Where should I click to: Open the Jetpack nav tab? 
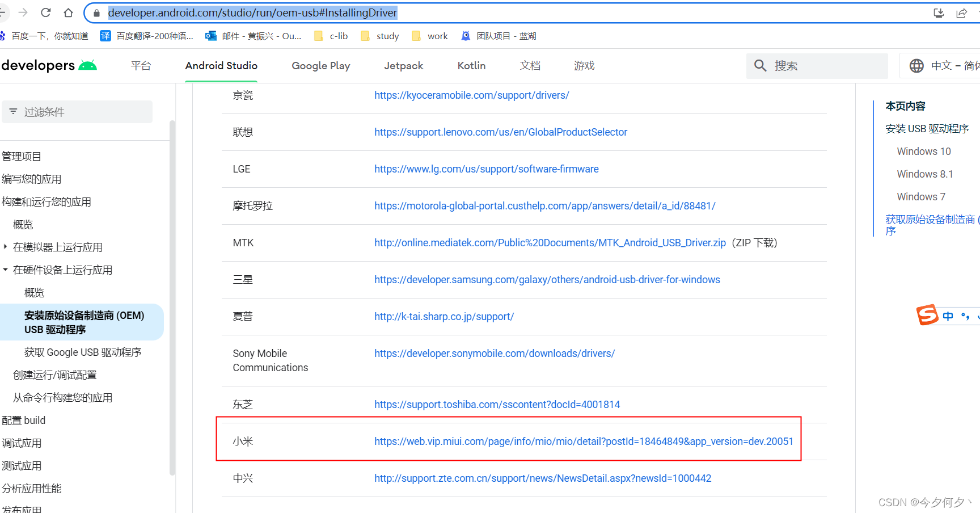403,66
